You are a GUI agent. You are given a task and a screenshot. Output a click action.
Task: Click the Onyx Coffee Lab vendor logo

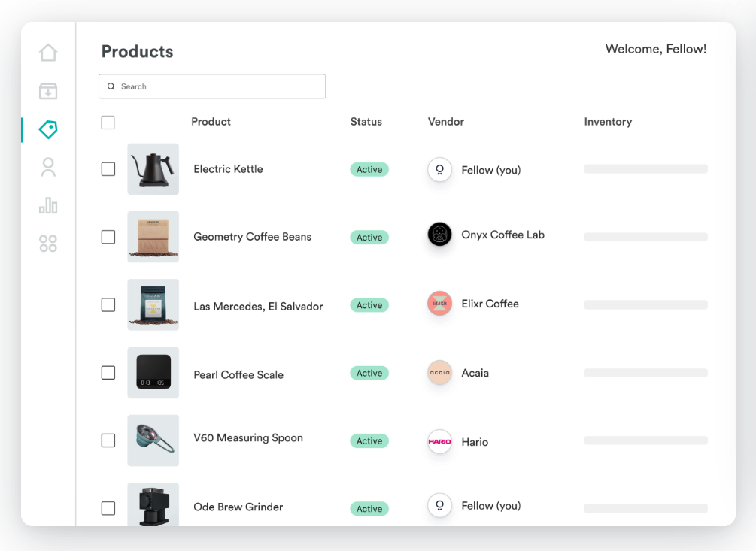point(440,234)
